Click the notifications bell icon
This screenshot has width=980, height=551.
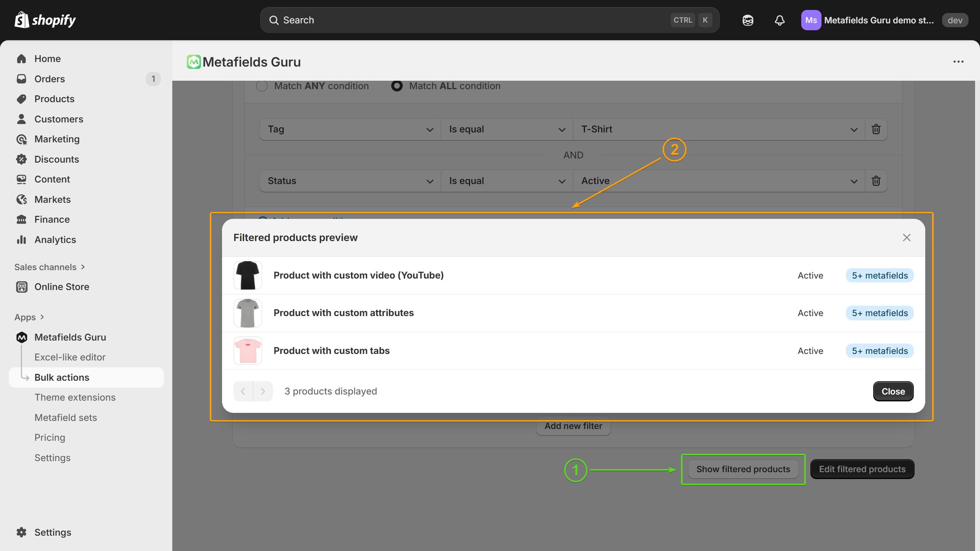(779, 20)
